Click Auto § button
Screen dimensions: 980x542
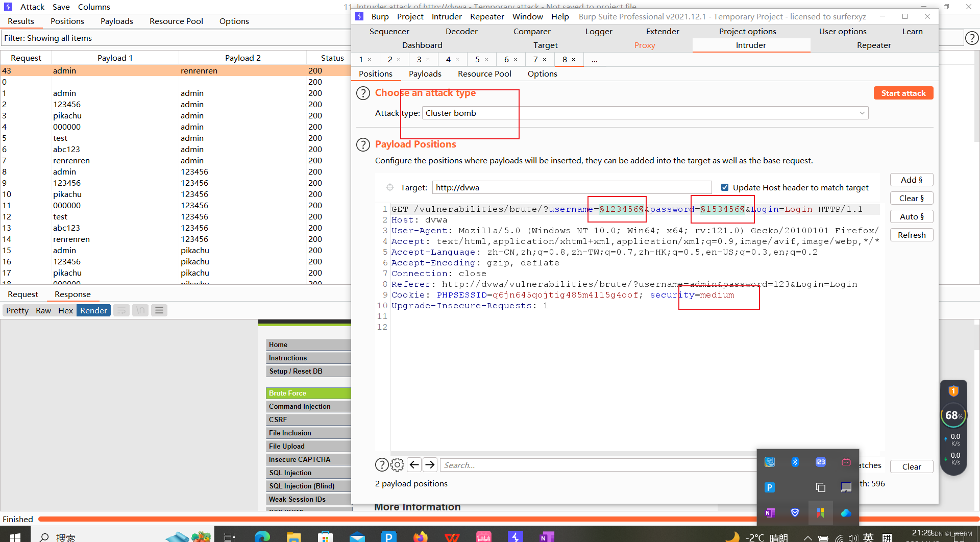912,216
